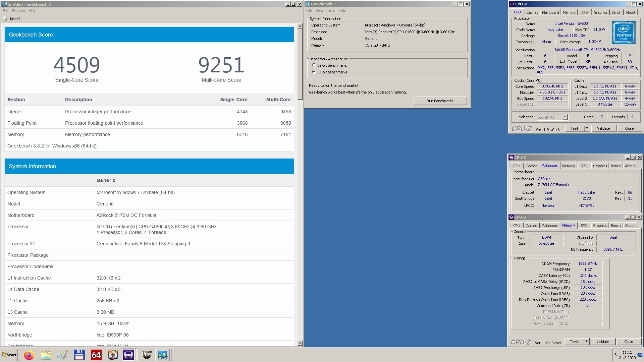The width and height of the screenshot is (644, 362).
Task: Open the File menu in the Untitled Geekbench window
Action: pyautogui.click(x=5, y=11)
